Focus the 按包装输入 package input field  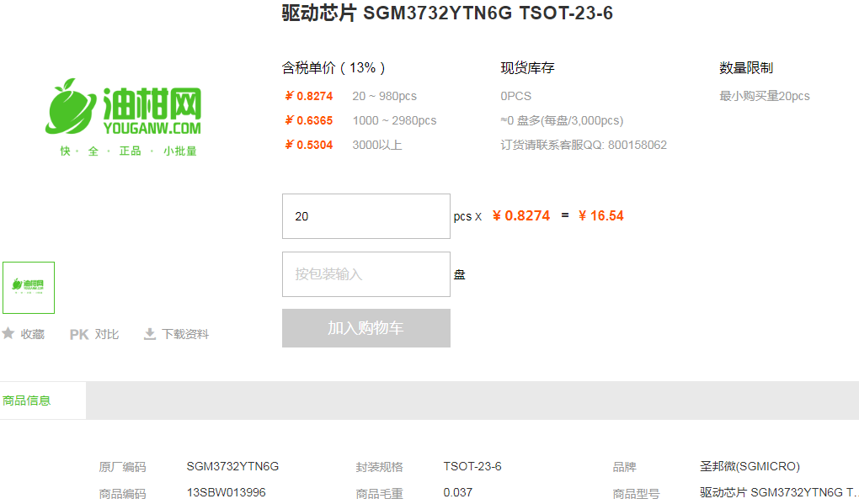(366, 274)
